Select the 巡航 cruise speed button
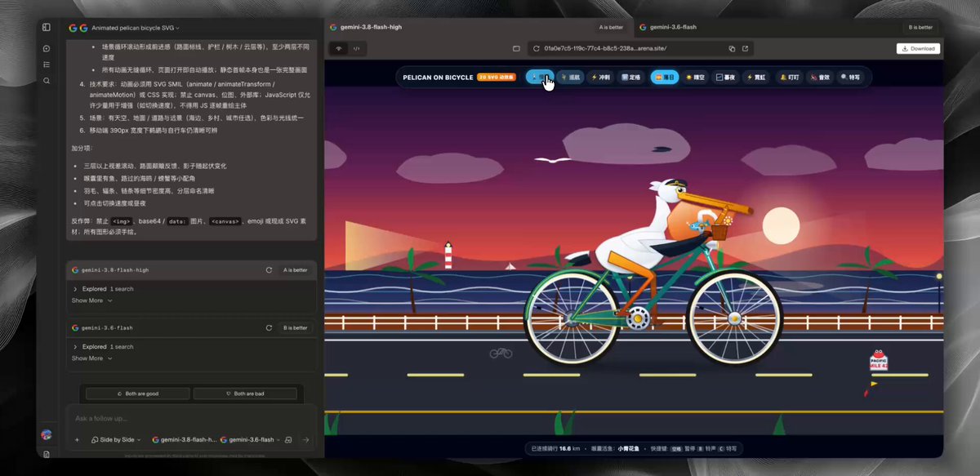This screenshot has width=980, height=476. [570, 77]
